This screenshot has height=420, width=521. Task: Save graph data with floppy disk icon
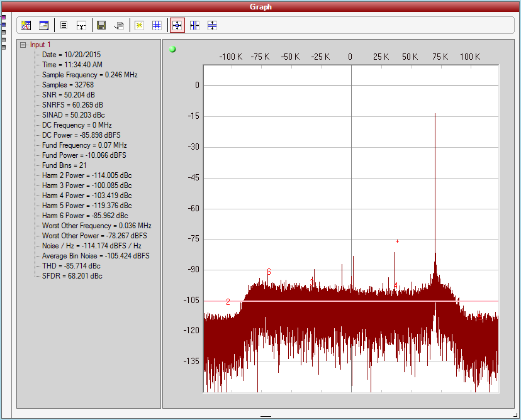point(101,25)
